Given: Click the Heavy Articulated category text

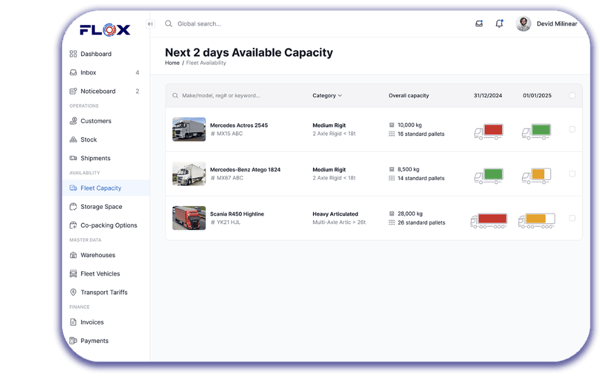Looking at the screenshot, I should point(335,214).
